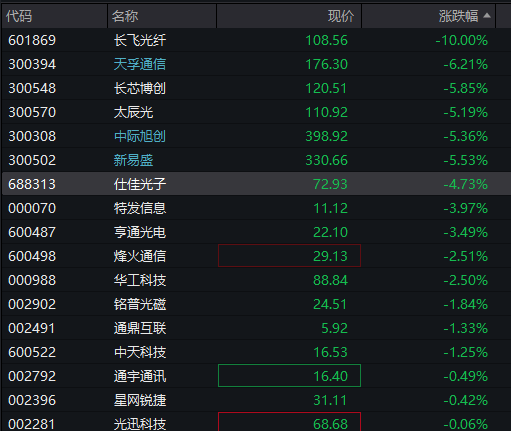511x431 pixels.
Task: Click change value -0.42%
Action: tap(466, 400)
